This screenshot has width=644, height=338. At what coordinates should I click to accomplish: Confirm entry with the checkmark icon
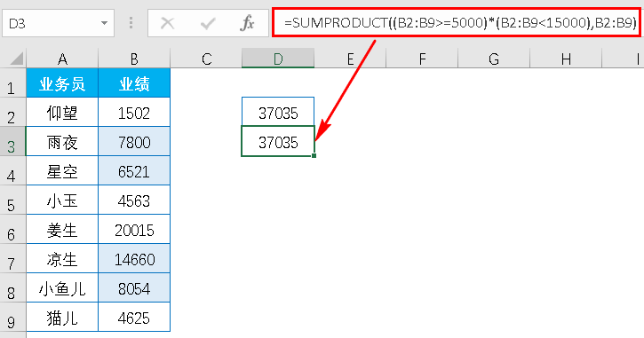[x=208, y=23]
